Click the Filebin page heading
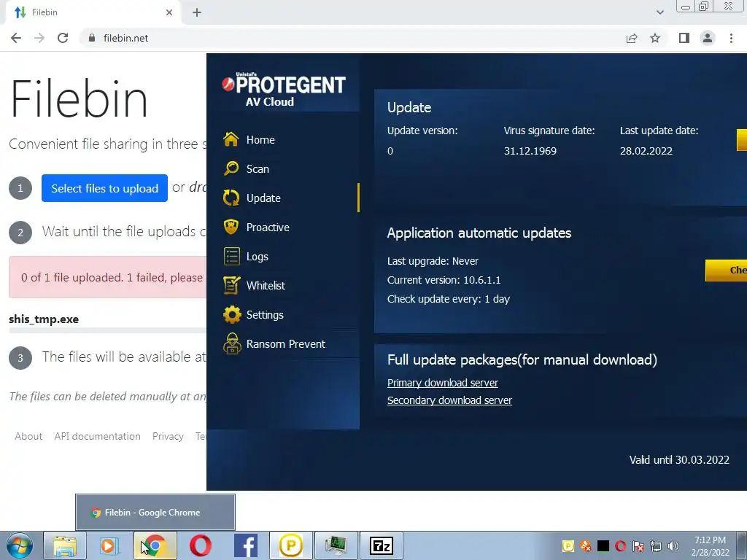This screenshot has height=560, width=747. click(x=79, y=98)
